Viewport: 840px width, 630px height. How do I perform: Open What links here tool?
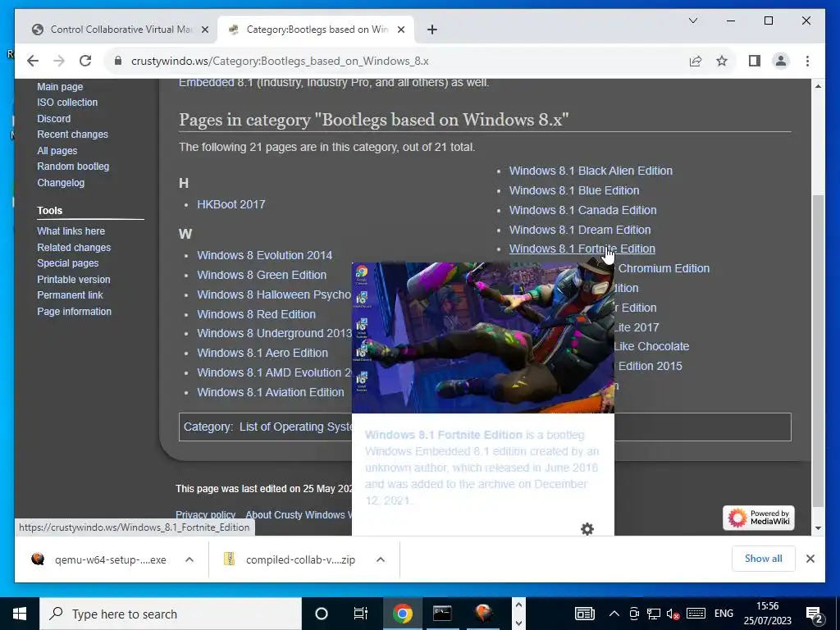click(x=71, y=231)
